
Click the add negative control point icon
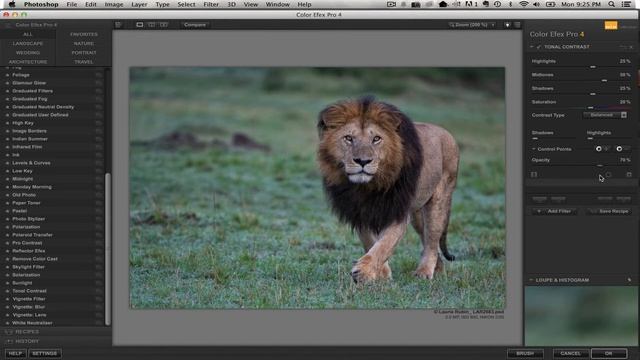tap(619, 149)
